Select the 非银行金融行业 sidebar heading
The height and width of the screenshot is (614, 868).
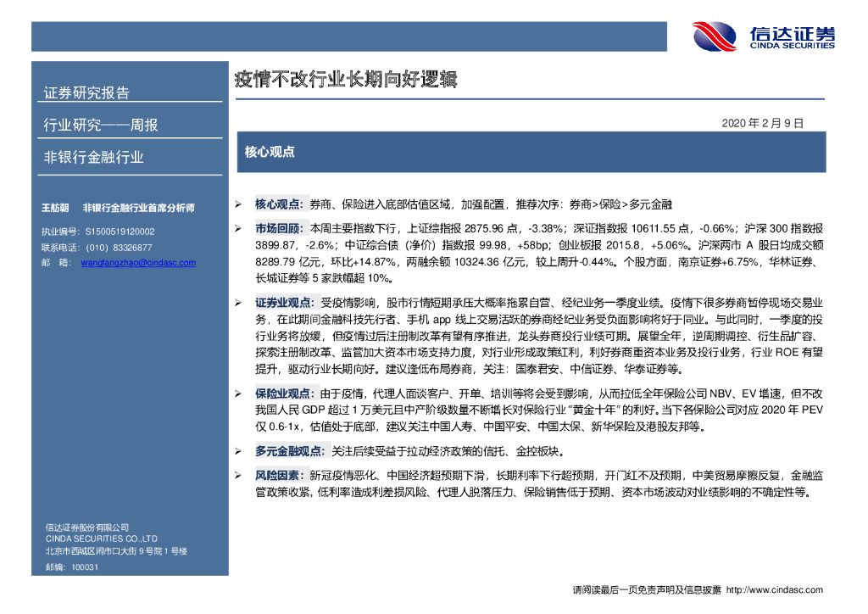[93, 157]
